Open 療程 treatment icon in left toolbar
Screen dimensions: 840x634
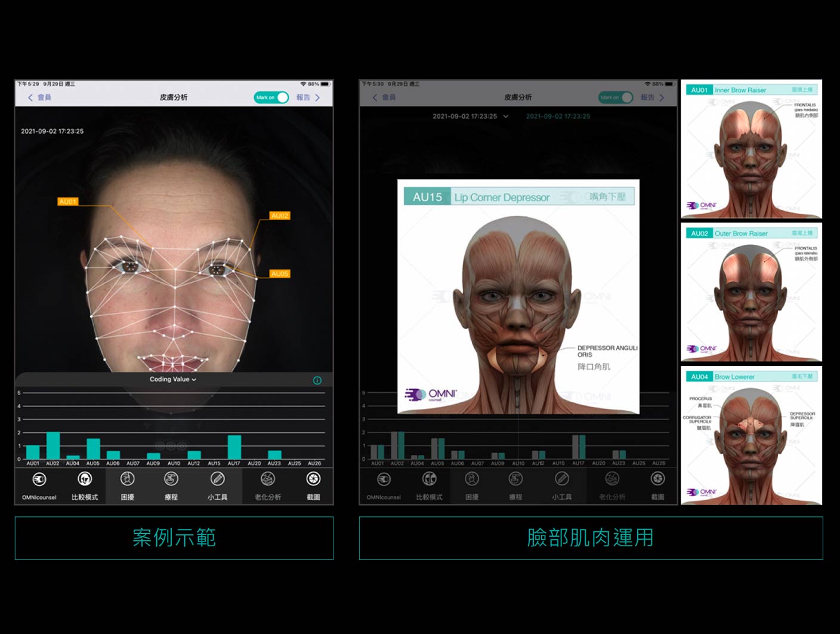[x=171, y=479]
